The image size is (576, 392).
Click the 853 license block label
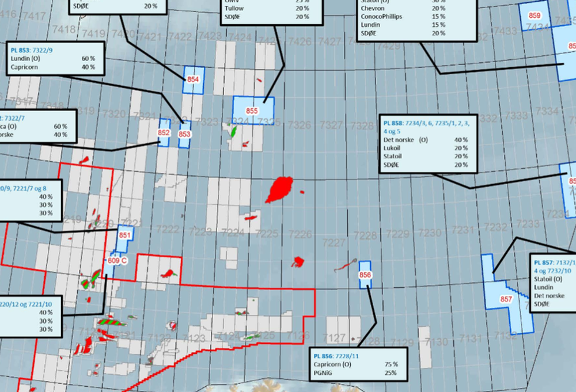tap(184, 134)
